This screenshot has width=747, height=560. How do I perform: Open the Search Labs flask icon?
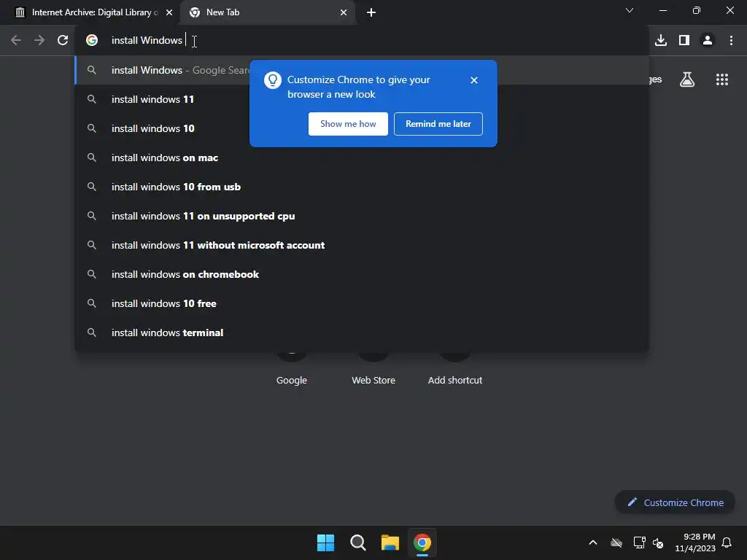coord(687,79)
